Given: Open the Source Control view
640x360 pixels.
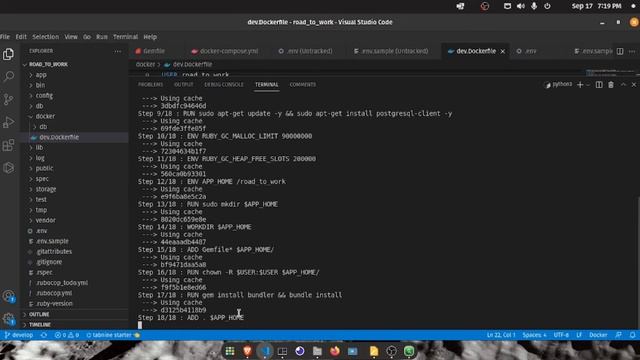Looking at the screenshot, I should click(9, 99).
